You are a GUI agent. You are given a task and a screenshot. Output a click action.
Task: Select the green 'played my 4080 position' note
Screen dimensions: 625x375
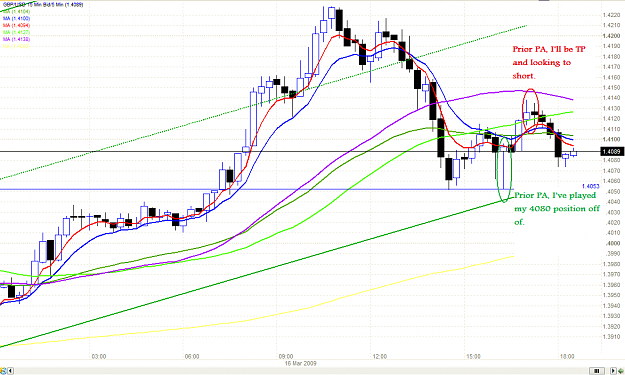(557, 208)
